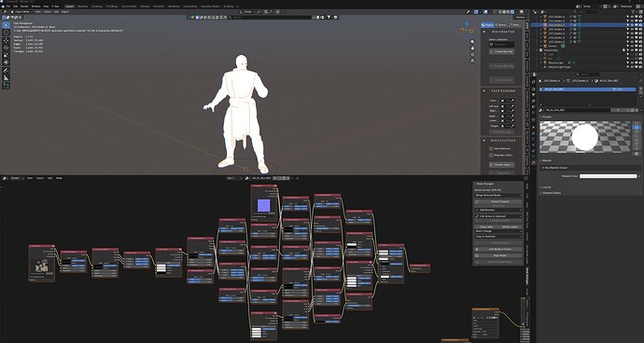Screen dimensions: 644x343
Task: Click the Modify Labels button
Action: (x=511, y=226)
